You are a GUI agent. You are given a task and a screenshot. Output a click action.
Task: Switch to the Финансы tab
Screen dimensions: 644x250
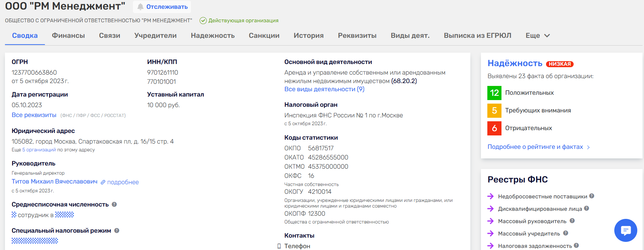[x=68, y=36]
